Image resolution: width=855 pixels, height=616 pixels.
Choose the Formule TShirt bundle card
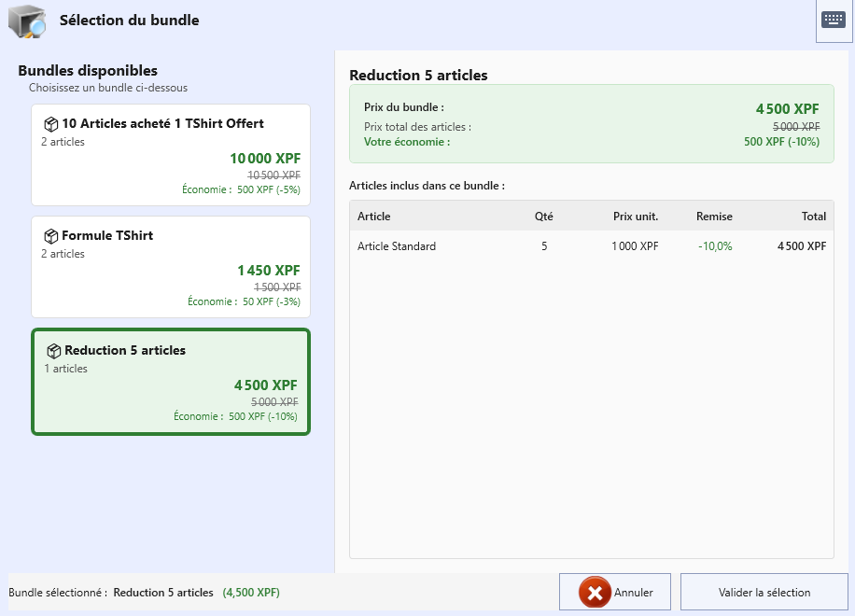point(171,267)
